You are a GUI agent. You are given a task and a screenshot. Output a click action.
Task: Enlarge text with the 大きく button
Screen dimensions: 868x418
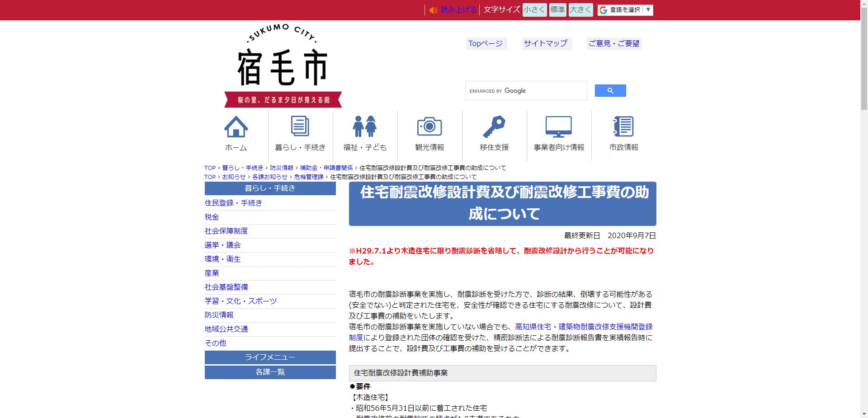pos(580,9)
